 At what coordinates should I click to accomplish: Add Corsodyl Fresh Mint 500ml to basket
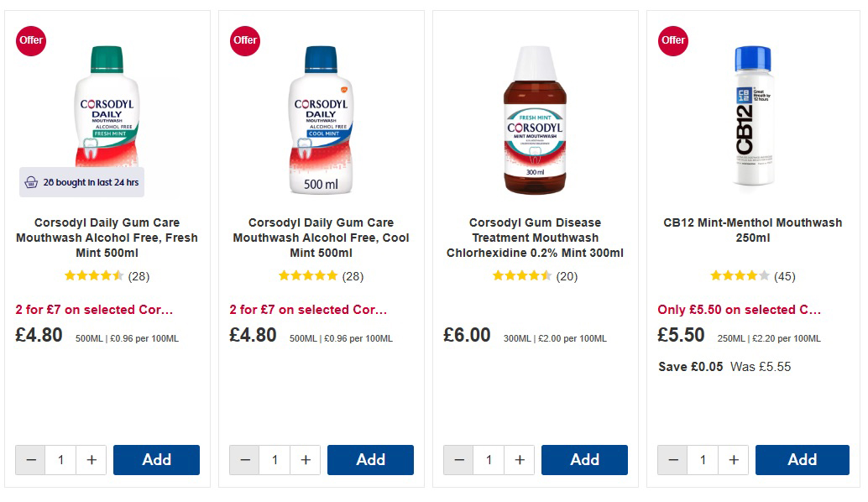156,460
